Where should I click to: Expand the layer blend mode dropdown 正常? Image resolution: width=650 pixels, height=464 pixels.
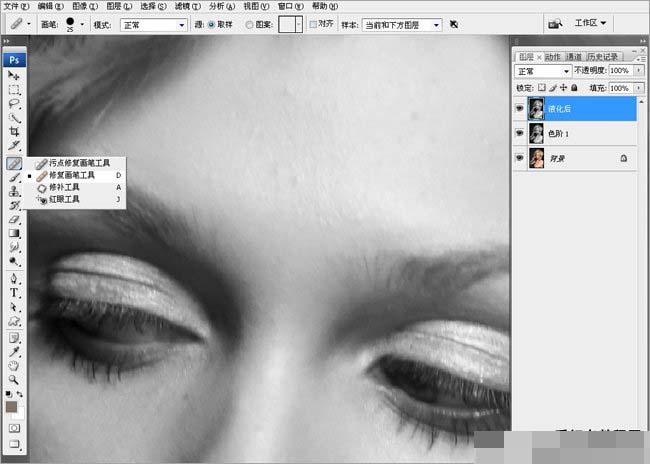point(543,72)
